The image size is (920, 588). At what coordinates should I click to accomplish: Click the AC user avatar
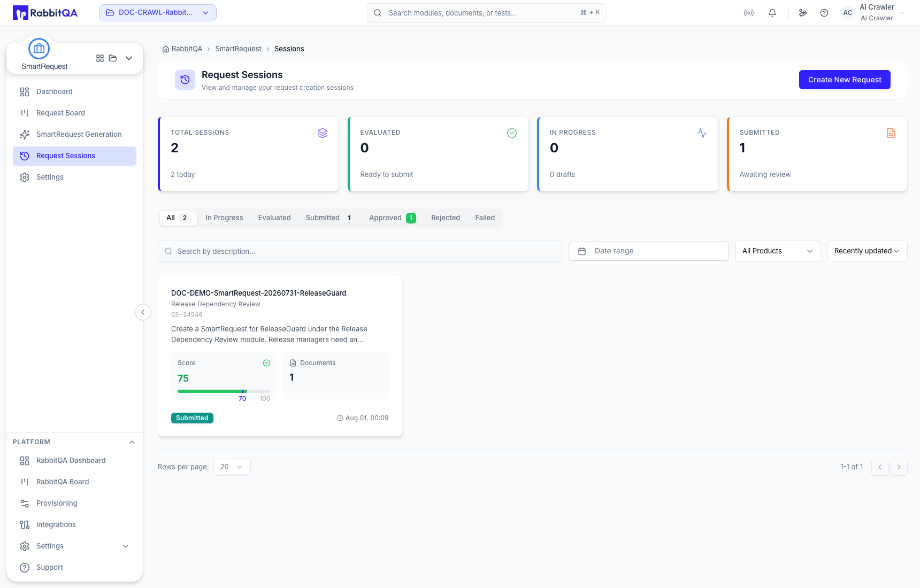click(848, 13)
